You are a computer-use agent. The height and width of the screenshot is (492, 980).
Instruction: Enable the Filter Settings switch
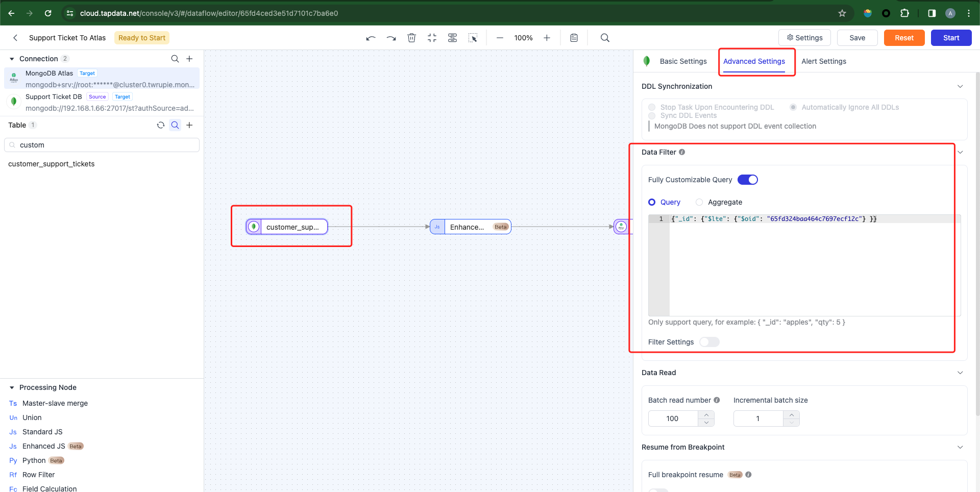point(709,342)
